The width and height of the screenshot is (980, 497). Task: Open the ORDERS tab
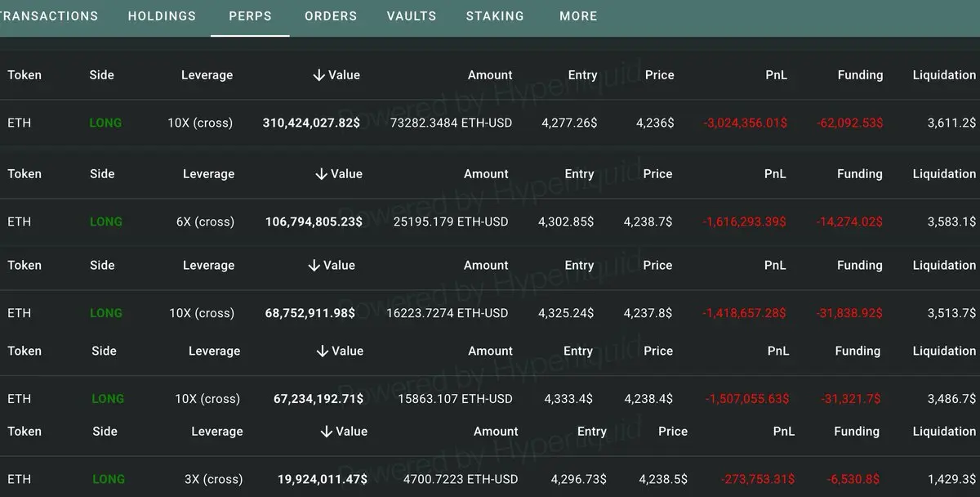331,16
